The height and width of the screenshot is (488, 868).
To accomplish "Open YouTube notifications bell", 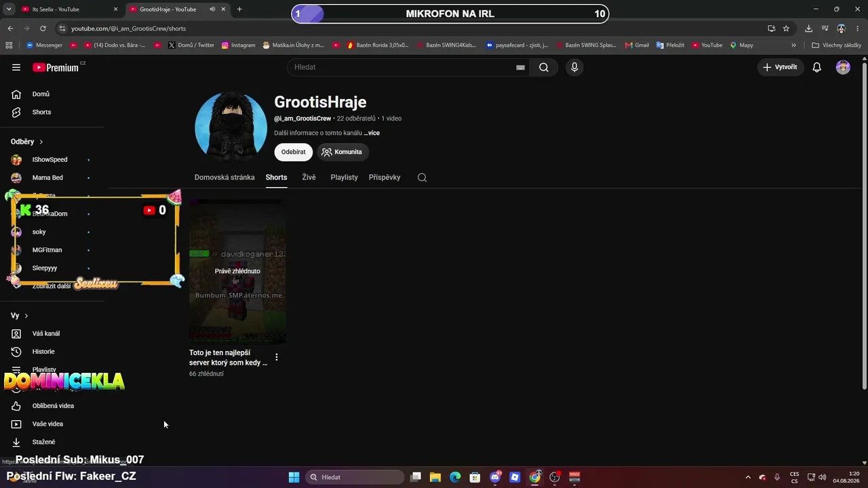I will (817, 67).
